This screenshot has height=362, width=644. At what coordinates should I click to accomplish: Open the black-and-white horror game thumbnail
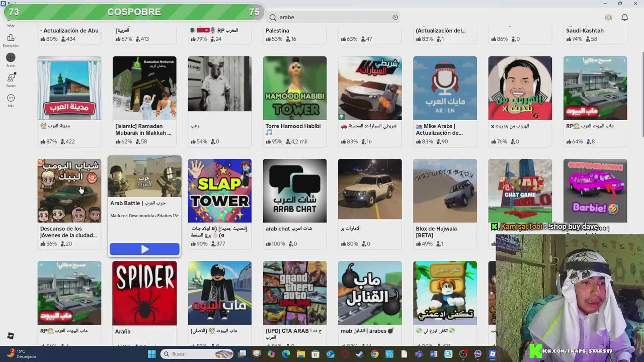219,83
